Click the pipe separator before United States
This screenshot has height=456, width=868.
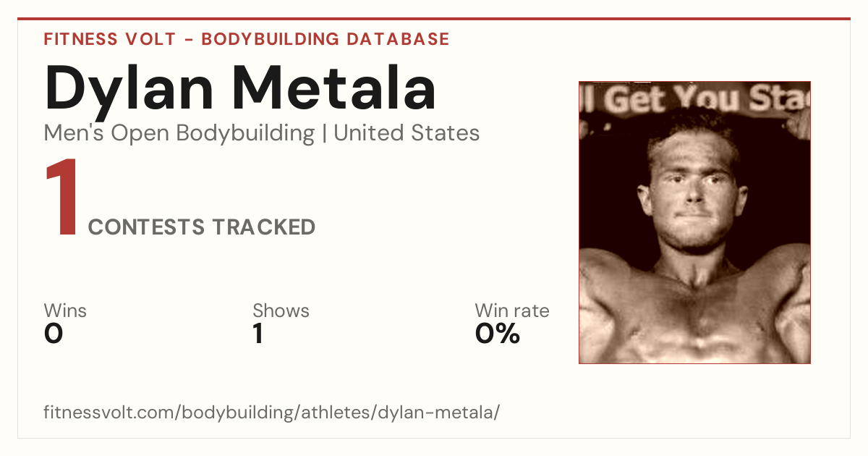(324, 133)
